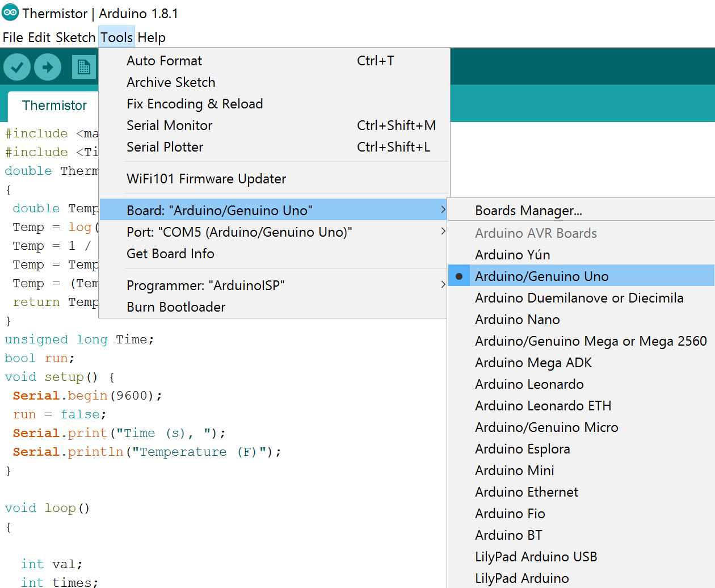The height and width of the screenshot is (588, 715).
Task: Select the Thermistor sketch tab
Action: tap(54, 106)
